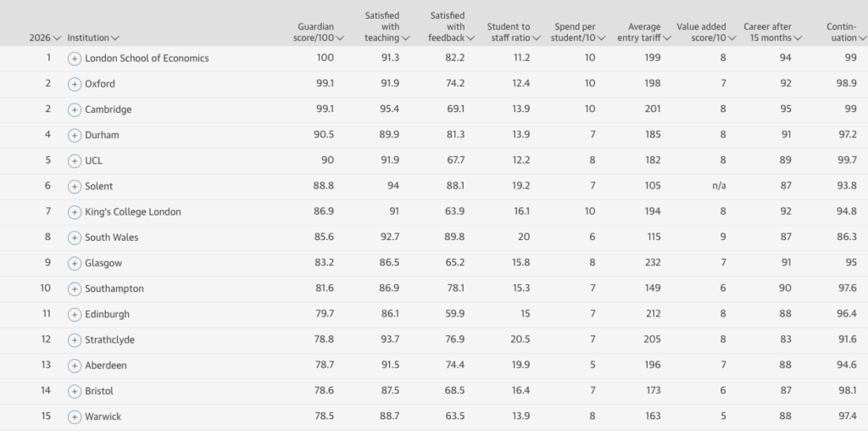Click the Warwick table row name
The width and height of the screenshot is (868, 431).
pyautogui.click(x=103, y=417)
